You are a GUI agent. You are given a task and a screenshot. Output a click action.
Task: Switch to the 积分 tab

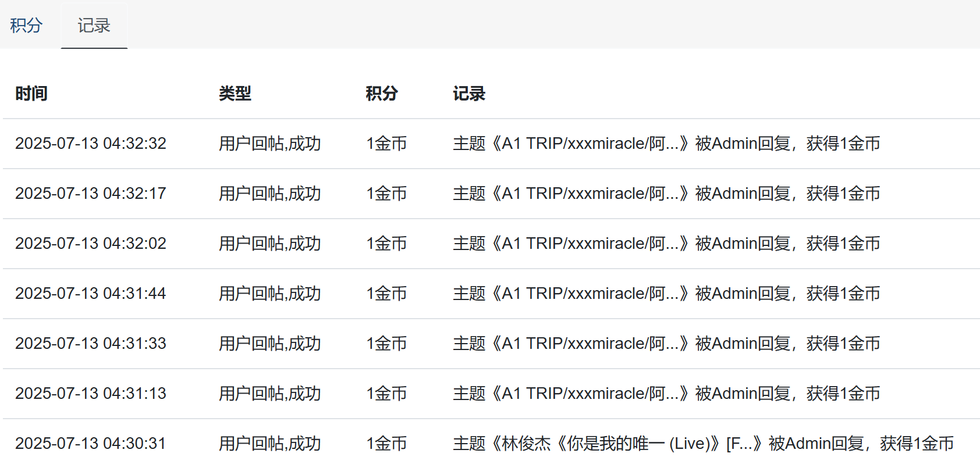point(26,25)
